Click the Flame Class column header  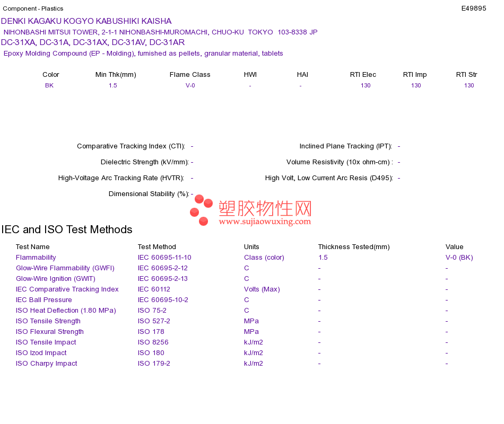pos(190,75)
